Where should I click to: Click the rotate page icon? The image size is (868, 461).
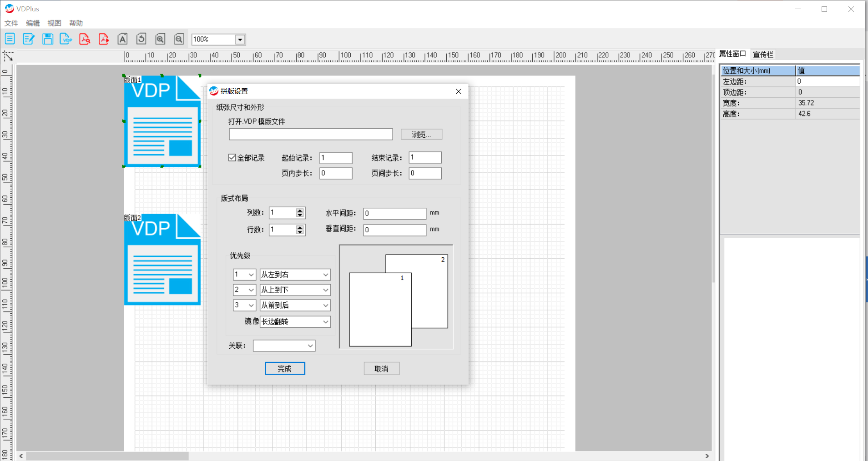point(141,39)
